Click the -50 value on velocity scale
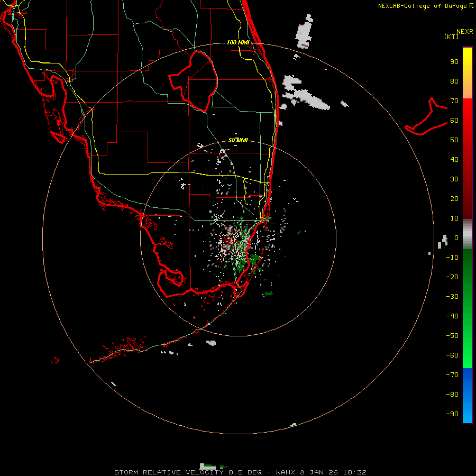 pos(452,336)
